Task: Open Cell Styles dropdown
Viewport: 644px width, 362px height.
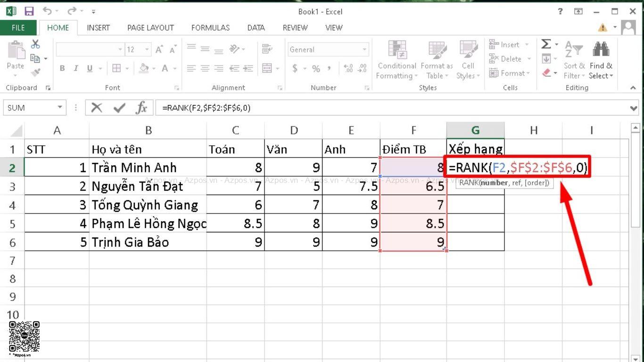Action: (x=468, y=60)
